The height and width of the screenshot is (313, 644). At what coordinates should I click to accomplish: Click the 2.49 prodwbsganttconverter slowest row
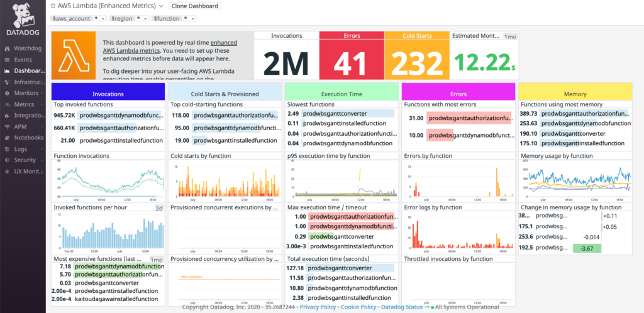click(341, 113)
